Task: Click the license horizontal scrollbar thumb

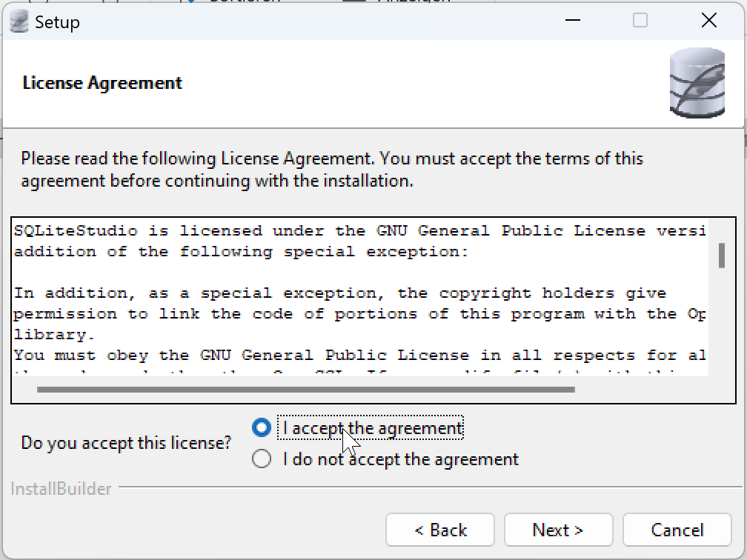Action: tap(304, 389)
